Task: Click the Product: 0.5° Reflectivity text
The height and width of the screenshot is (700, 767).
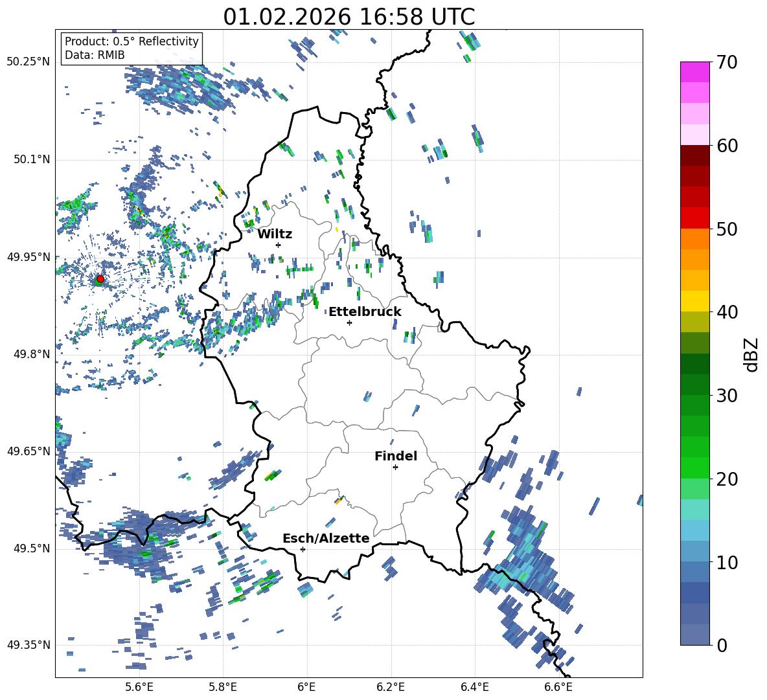Action: 132,41
